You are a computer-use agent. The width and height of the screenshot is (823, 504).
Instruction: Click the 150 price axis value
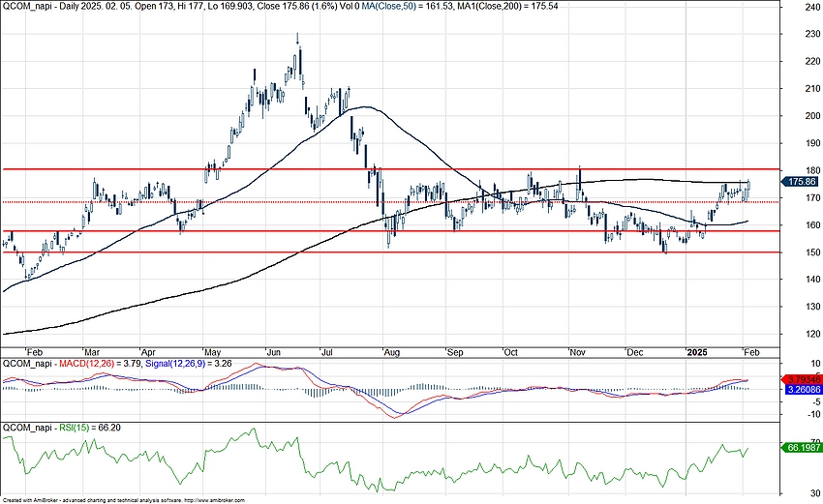[x=812, y=252]
